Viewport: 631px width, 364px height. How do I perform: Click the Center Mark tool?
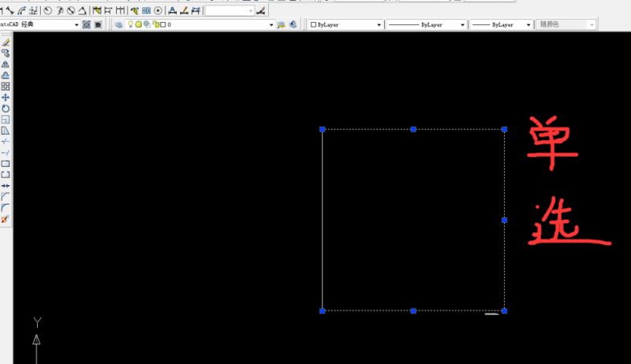[x=158, y=11]
